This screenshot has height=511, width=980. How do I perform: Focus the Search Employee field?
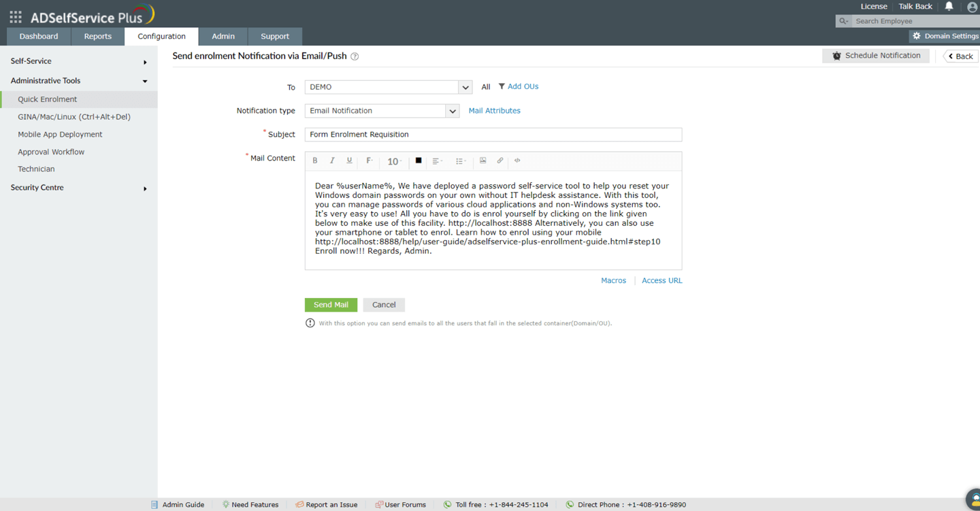pos(915,21)
